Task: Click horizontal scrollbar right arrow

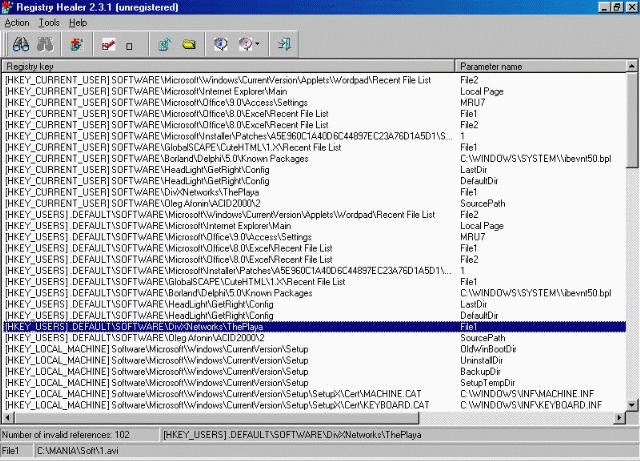Action: [620, 418]
